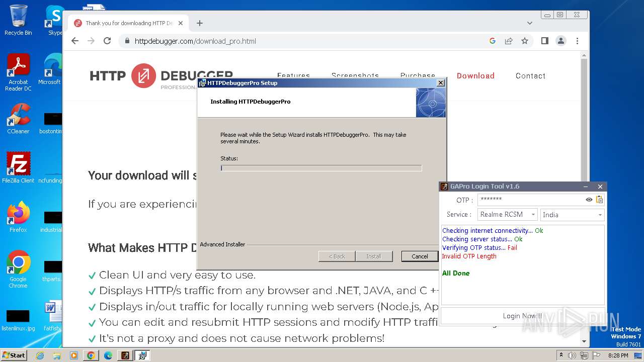Image resolution: width=644 pixels, height=362 pixels.
Task: Go forward in Chrome
Action: point(91,41)
